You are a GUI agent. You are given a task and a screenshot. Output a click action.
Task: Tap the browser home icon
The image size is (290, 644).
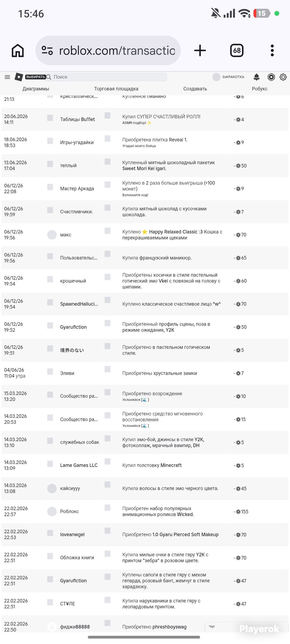pos(18,50)
